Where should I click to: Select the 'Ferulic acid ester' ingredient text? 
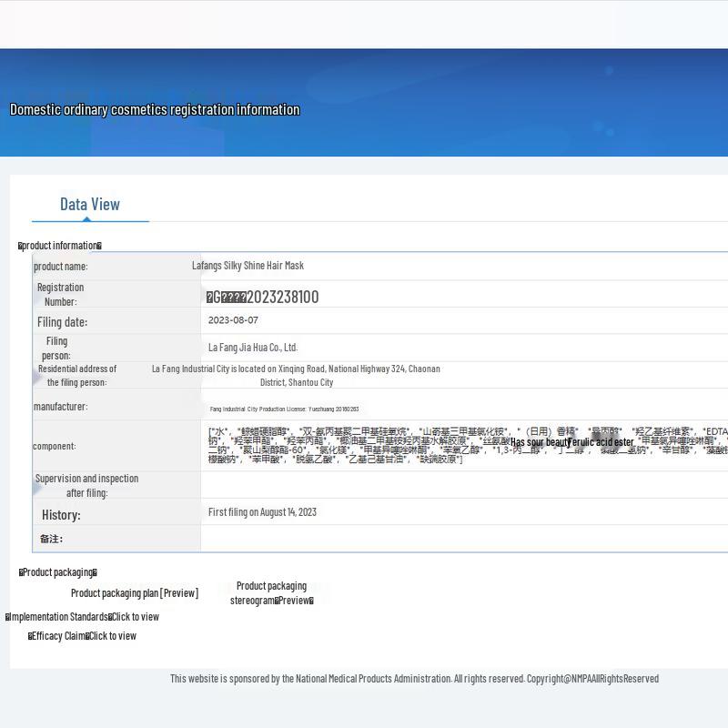pyautogui.click(x=601, y=442)
